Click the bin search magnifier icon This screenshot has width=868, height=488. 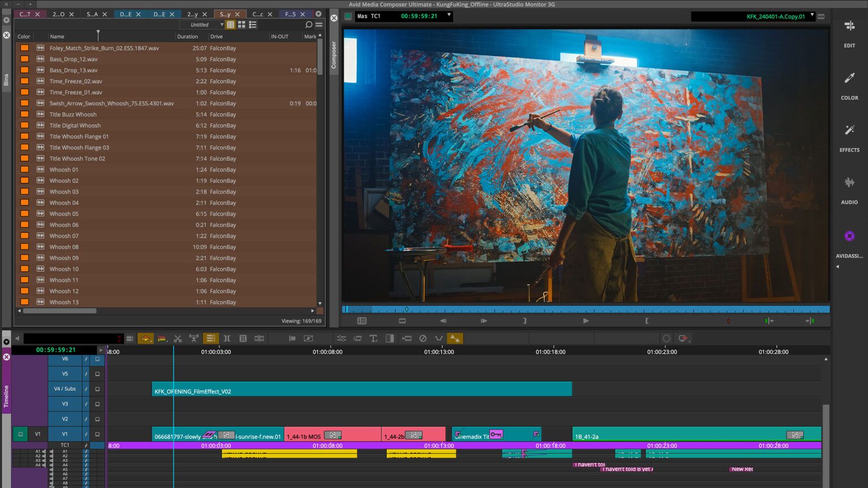[309, 25]
